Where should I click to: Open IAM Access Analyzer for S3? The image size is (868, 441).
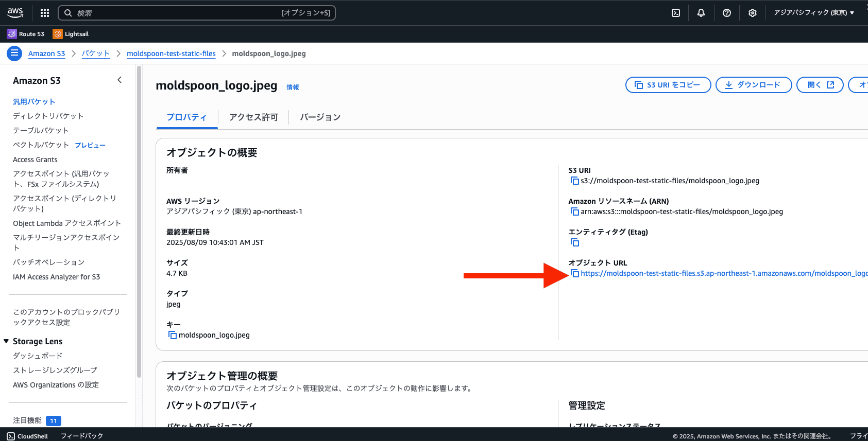57,277
